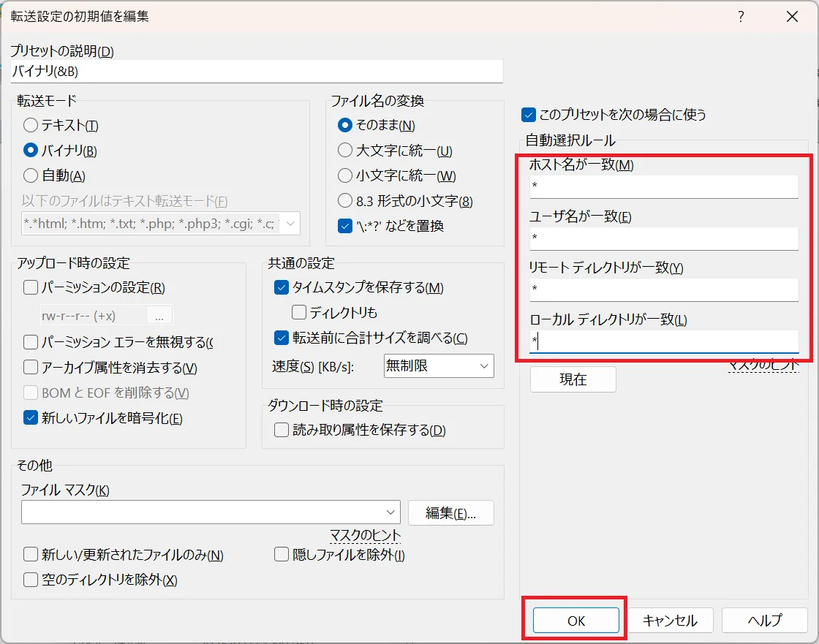Open the ファイル マスク combo box
The image size is (819, 644).
(x=211, y=512)
